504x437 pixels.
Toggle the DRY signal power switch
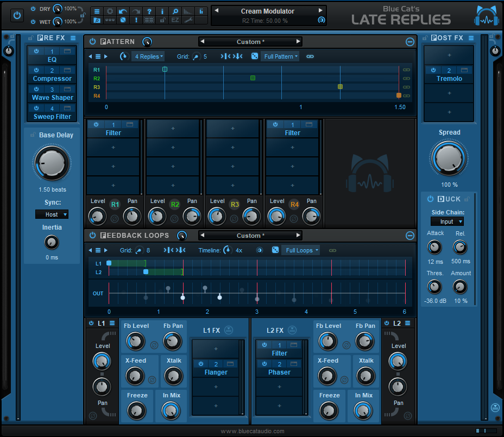(33, 9)
